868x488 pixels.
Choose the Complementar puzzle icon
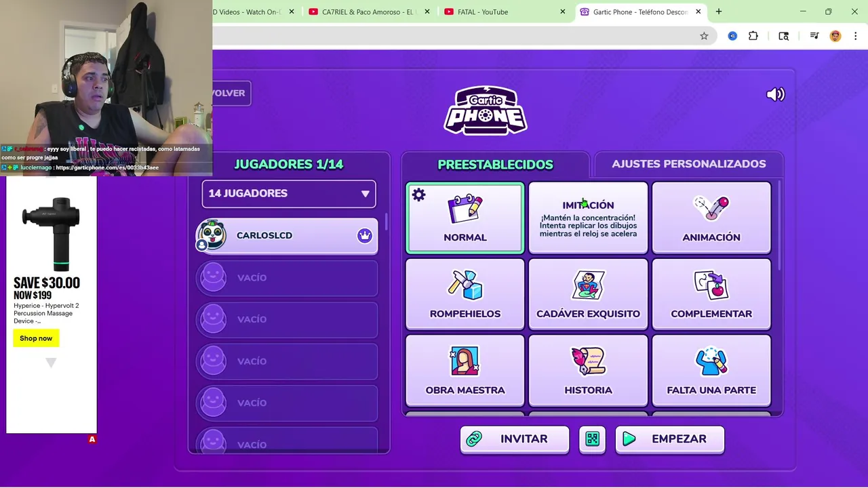711,285
